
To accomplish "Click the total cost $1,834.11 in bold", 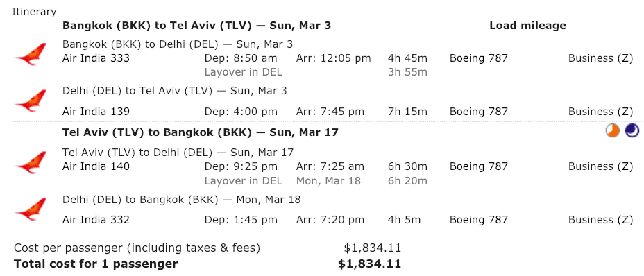I will click(x=369, y=264).
